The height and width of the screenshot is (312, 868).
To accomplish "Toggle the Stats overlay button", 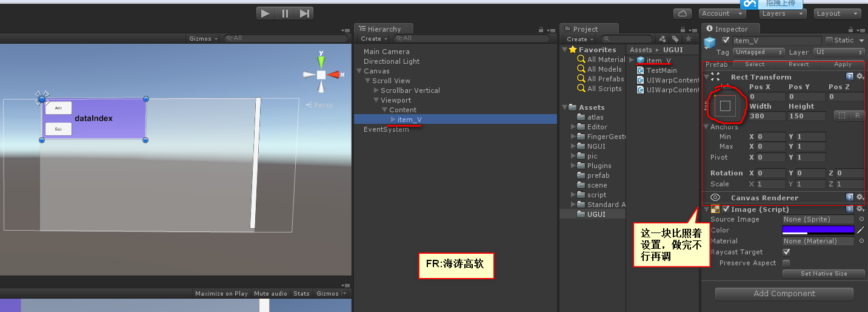I will point(301,293).
